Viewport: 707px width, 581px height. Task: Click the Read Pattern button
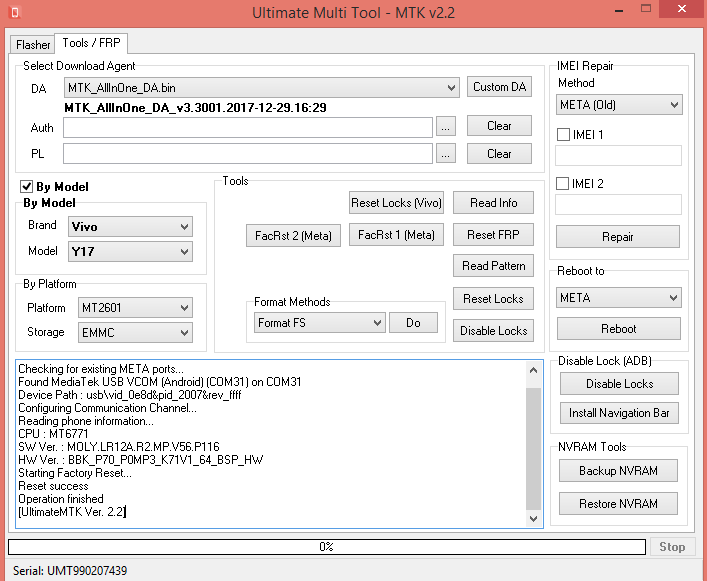pos(493,266)
